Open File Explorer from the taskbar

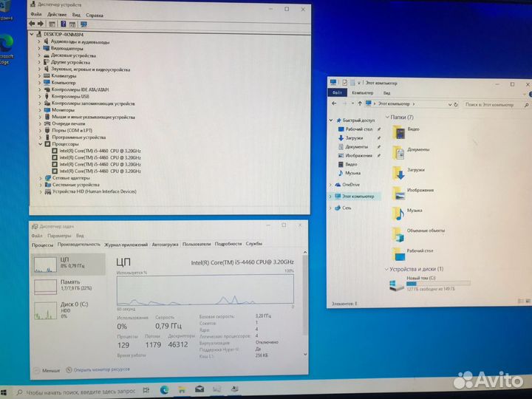coord(183,390)
